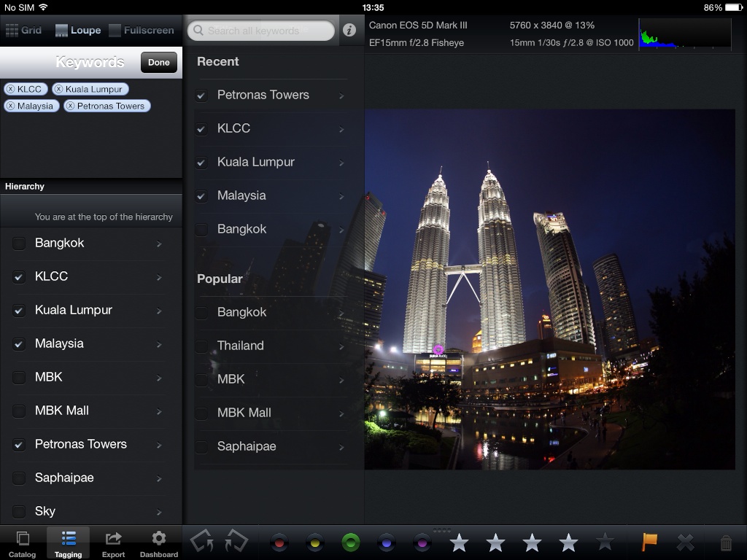Viewport: 747px width, 560px height.
Task: Uncheck Kuala Lumpur in Hierarchy list
Action: 19,311
